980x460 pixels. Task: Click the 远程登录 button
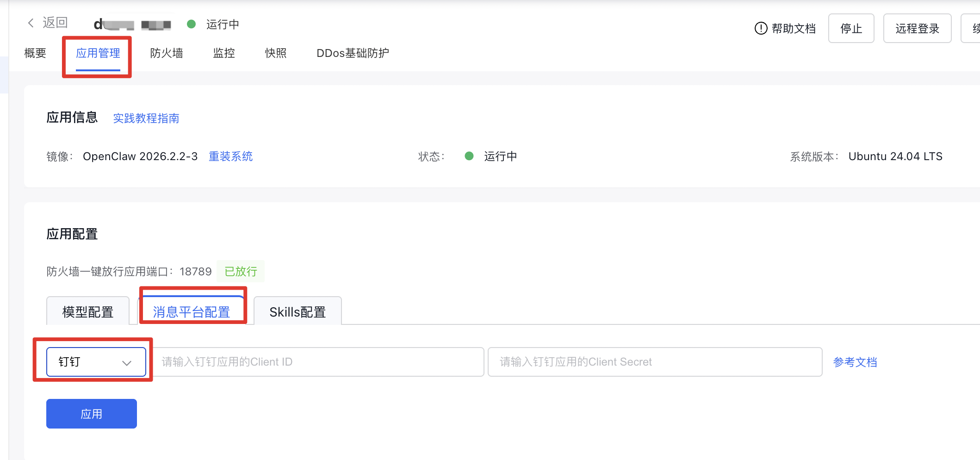click(x=917, y=28)
